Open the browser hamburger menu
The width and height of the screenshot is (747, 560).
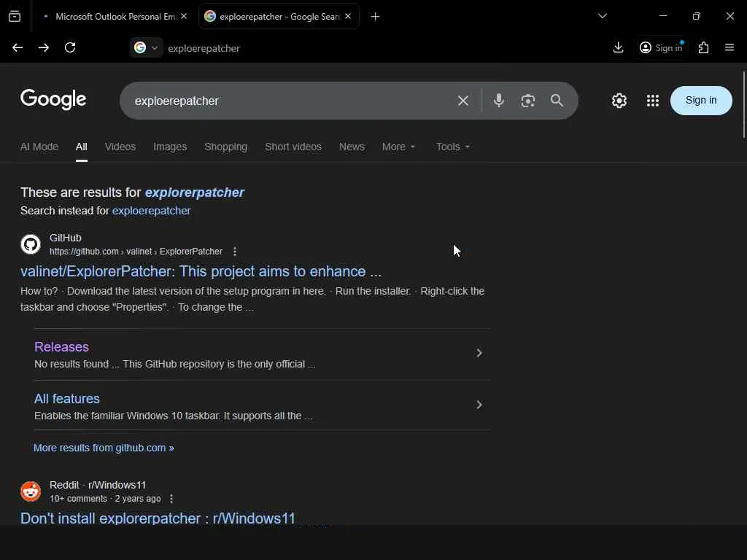[x=729, y=47]
